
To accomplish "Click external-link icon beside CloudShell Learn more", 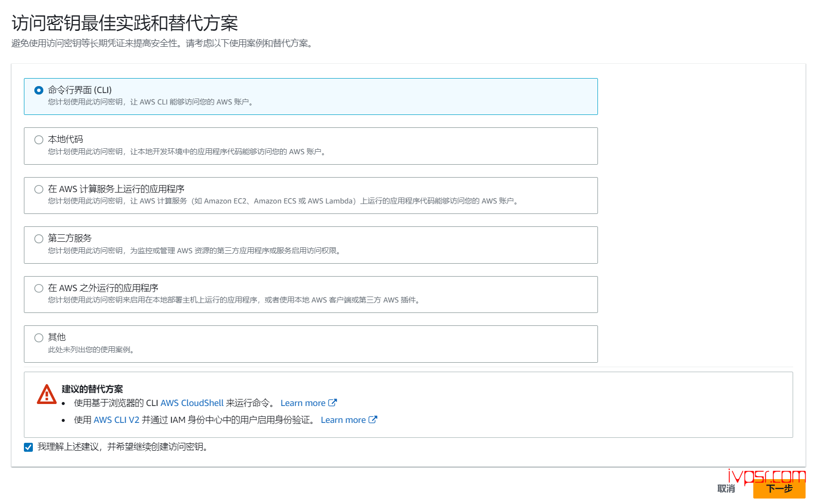I will 333,403.
